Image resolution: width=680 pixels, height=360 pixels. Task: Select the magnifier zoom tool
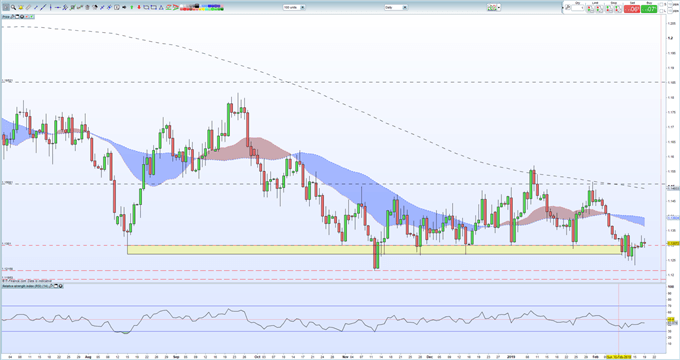[13, 7]
